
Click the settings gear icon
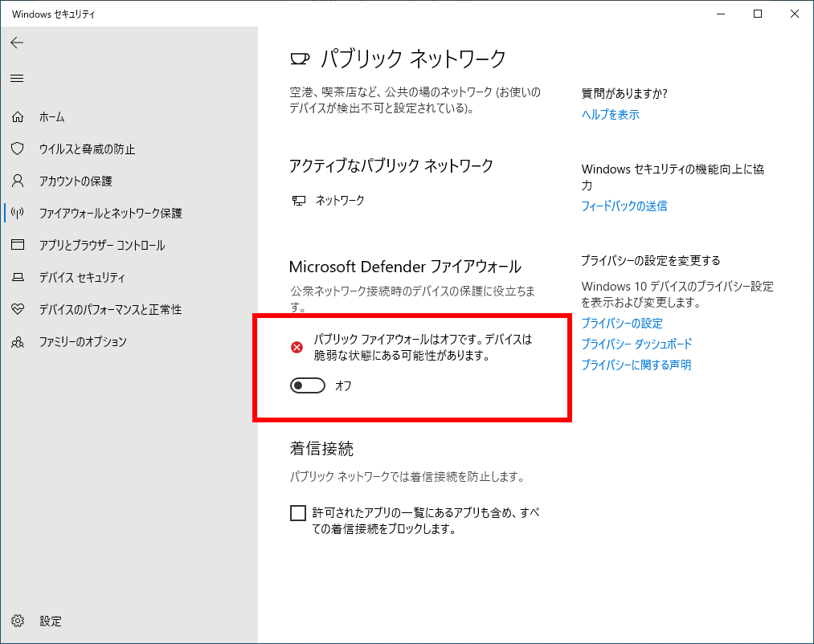(x=18, y=621)
